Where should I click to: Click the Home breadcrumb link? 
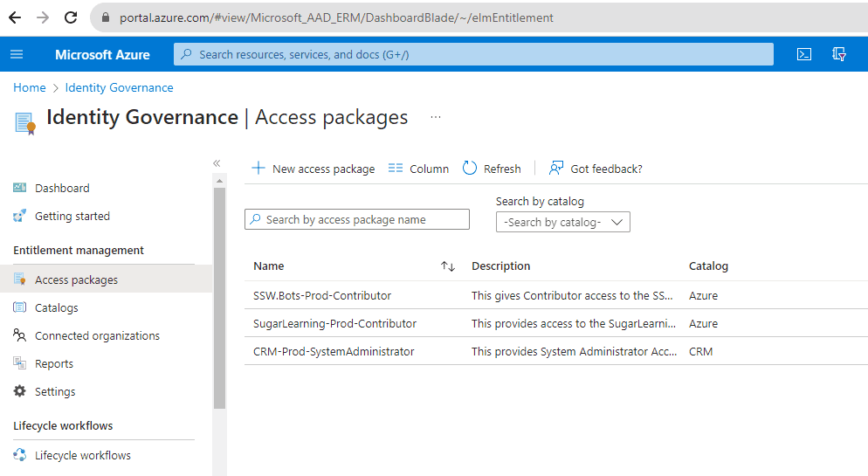click(x=29, y=87)
